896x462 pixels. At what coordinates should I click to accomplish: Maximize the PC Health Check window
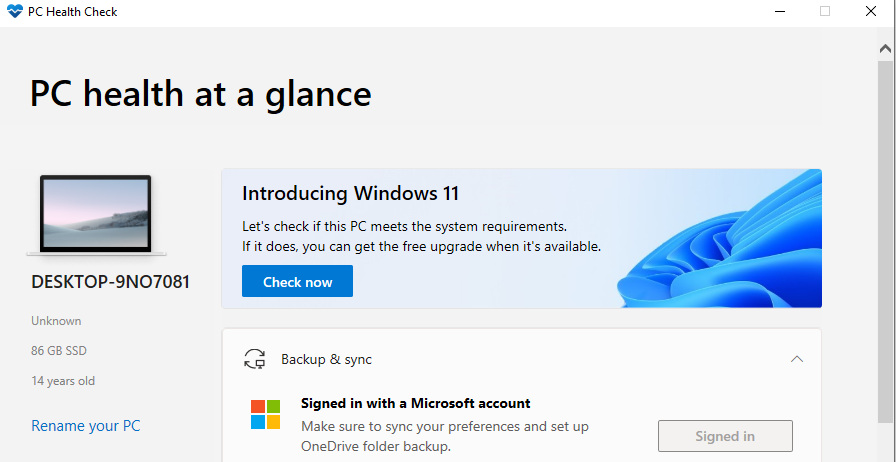pyautogui.click(x=825, y=11)
